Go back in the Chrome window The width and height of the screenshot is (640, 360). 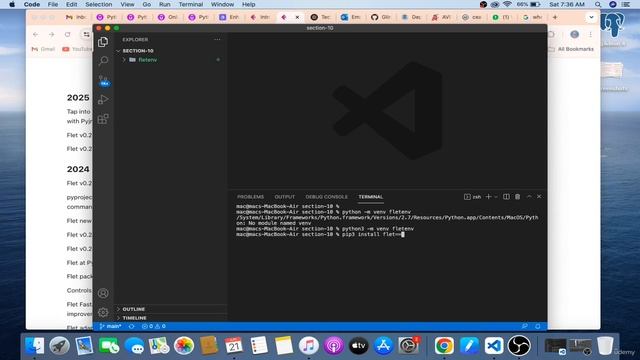pos(36,35)
